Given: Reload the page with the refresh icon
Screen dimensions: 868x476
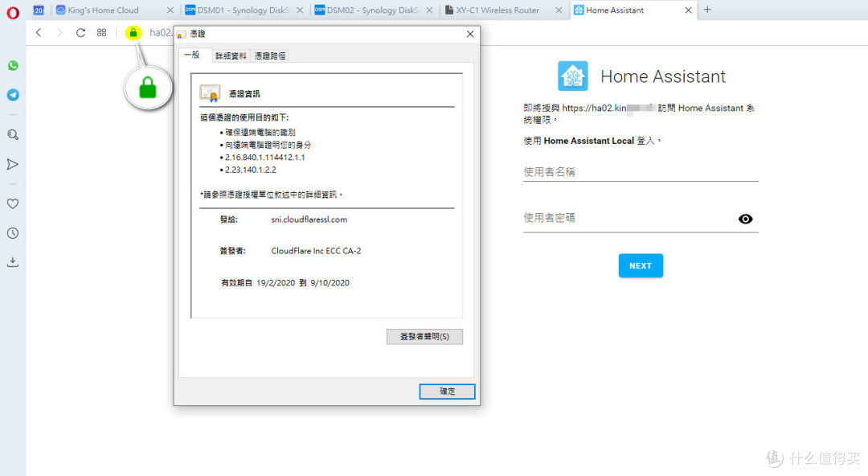Looking at the screenshot, I should [x=81, y=33].
